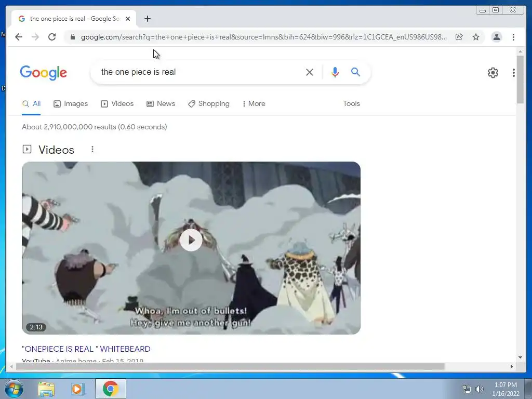Close the Google Search tab
The image size is (532, 399).
[128, 19]
